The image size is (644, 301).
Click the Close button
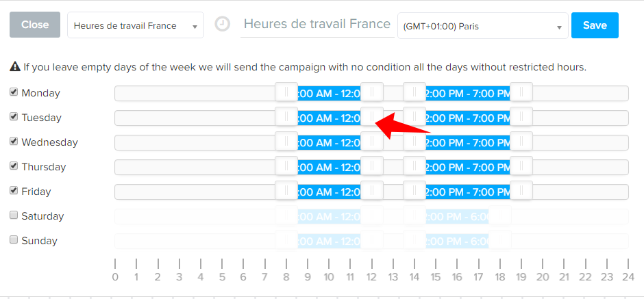tap(35, 25)
